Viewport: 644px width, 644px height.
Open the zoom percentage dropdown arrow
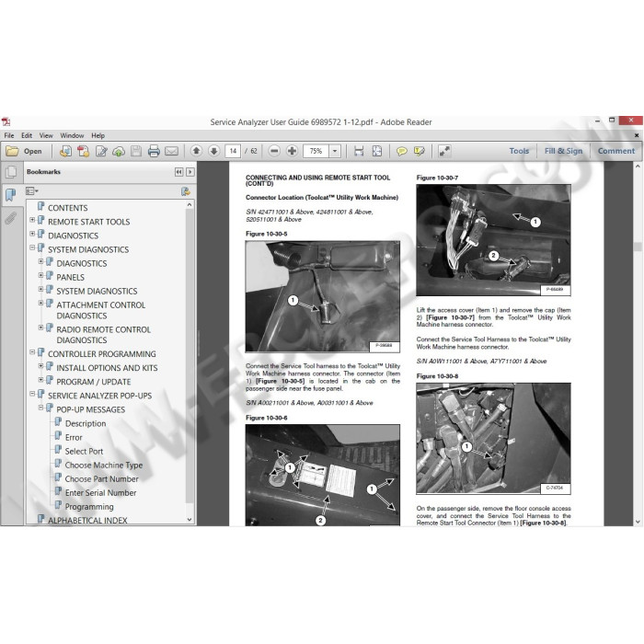pyautogui.click(x=335, y=151)
